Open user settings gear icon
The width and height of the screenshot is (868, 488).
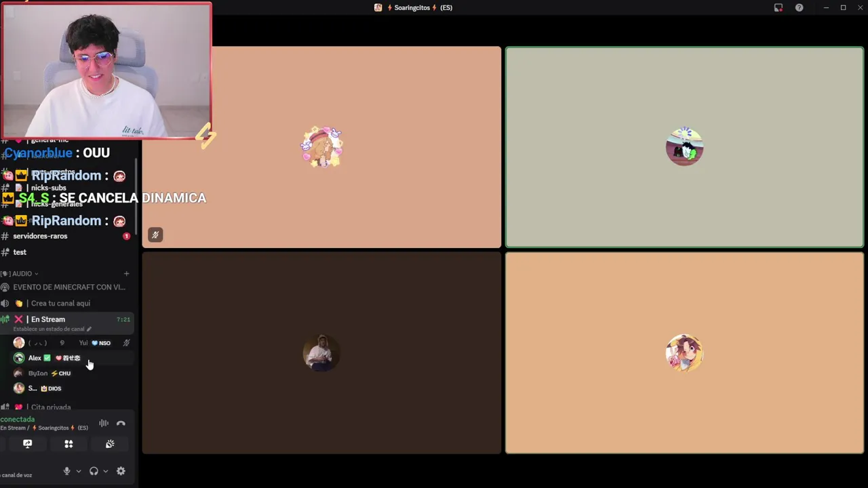[x=121, y=471]
